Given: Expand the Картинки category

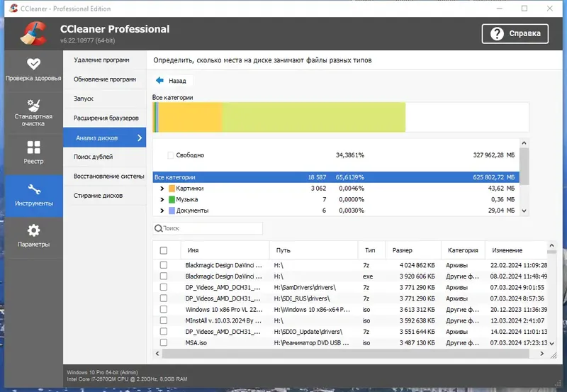Looking at the screenshot, I should 162,189.
